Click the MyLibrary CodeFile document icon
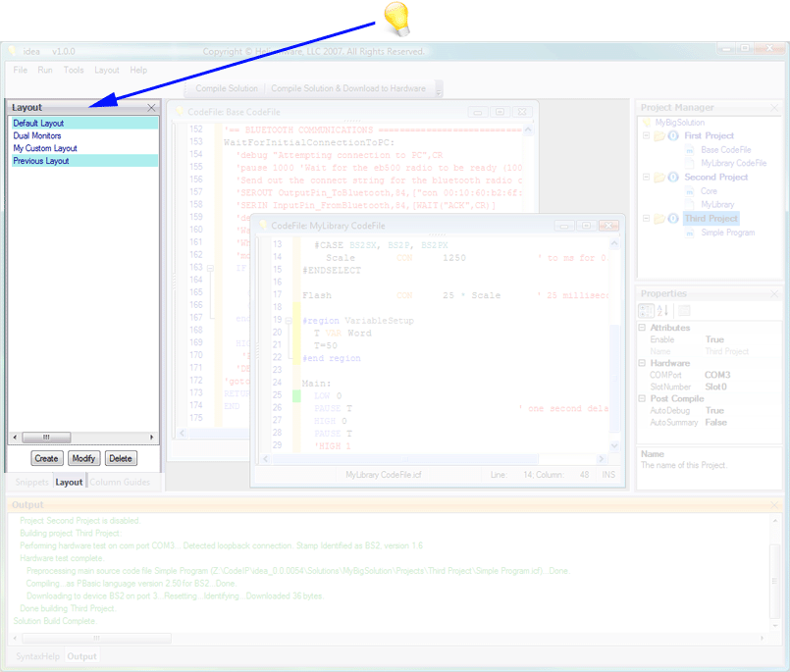Image resolution: width=790 pixels, height=672 pixels. [690, 163]
